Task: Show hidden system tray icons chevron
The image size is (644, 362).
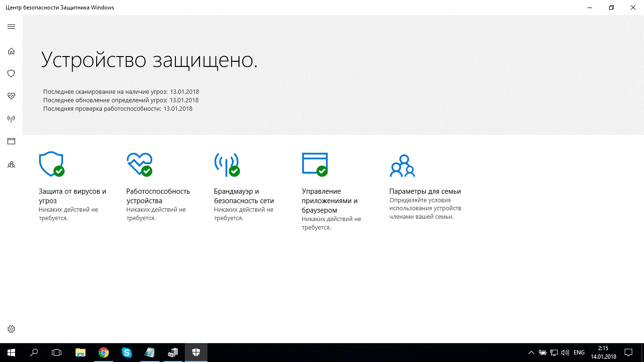Action: pyautogui.click(x=531, y=353)
